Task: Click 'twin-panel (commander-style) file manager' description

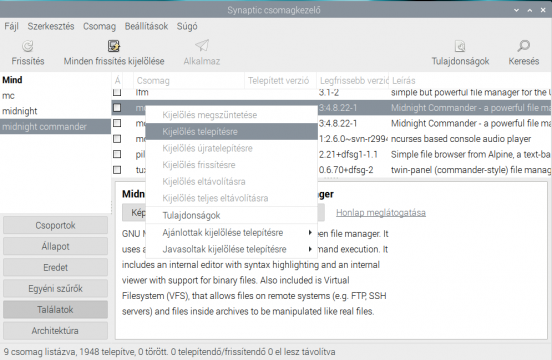Action: pyautogui.click(x=471, y=170)
